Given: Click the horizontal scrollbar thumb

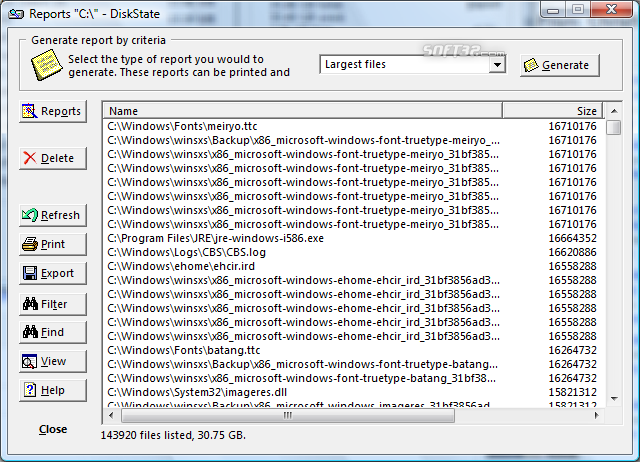Looking at the screenshot, I should coord(288,415).
